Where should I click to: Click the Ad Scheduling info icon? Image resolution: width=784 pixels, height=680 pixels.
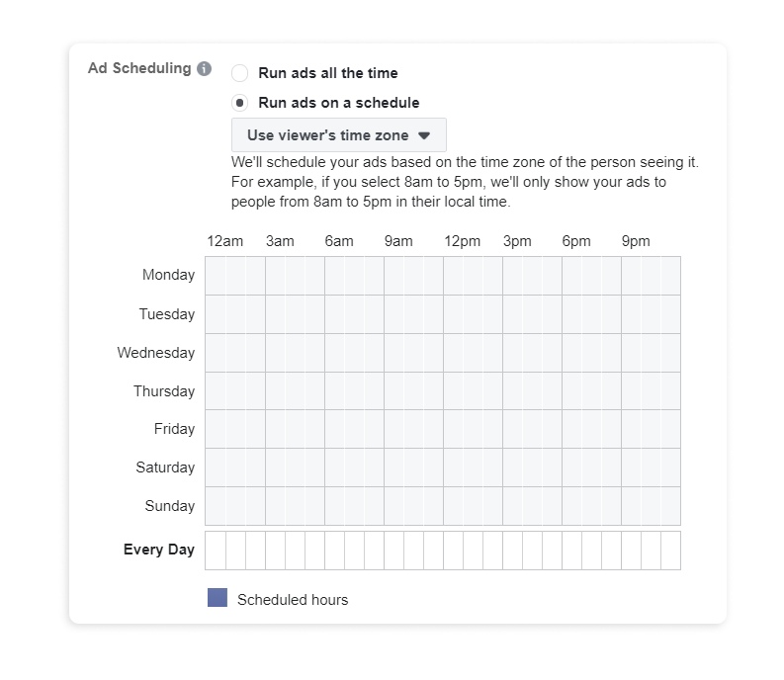pyautogui.click(x=204, y=68)
